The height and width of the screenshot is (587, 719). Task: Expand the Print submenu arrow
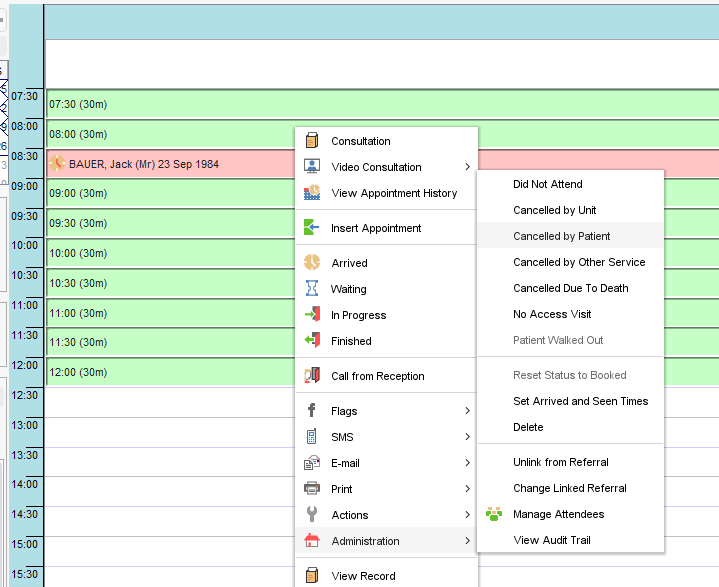click(x=467, y=488)
